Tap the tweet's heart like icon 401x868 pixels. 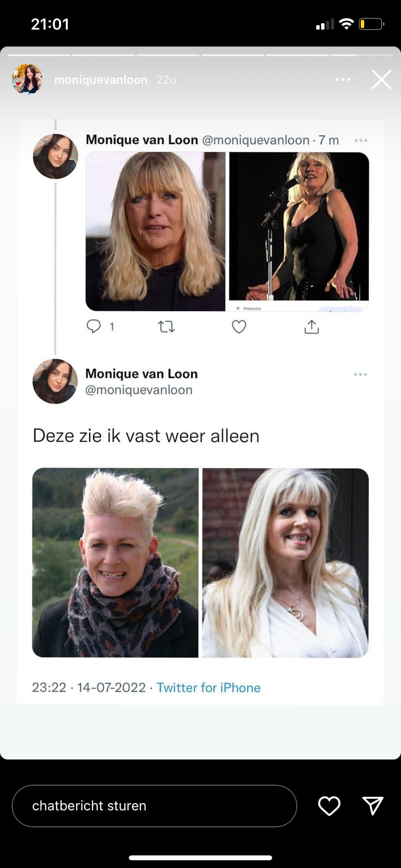(x=239, y=327)
